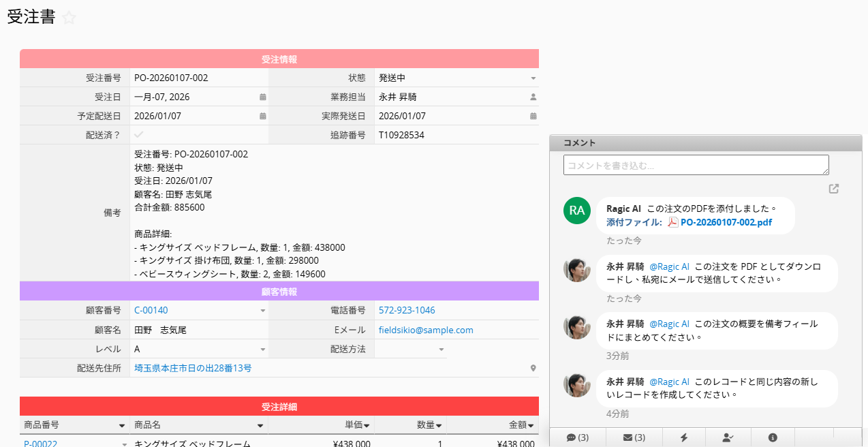Image resolution: width=868 pixels, height=447 pixels.
Task: Pop out the comment panel in new window
Action: [833, 189]
